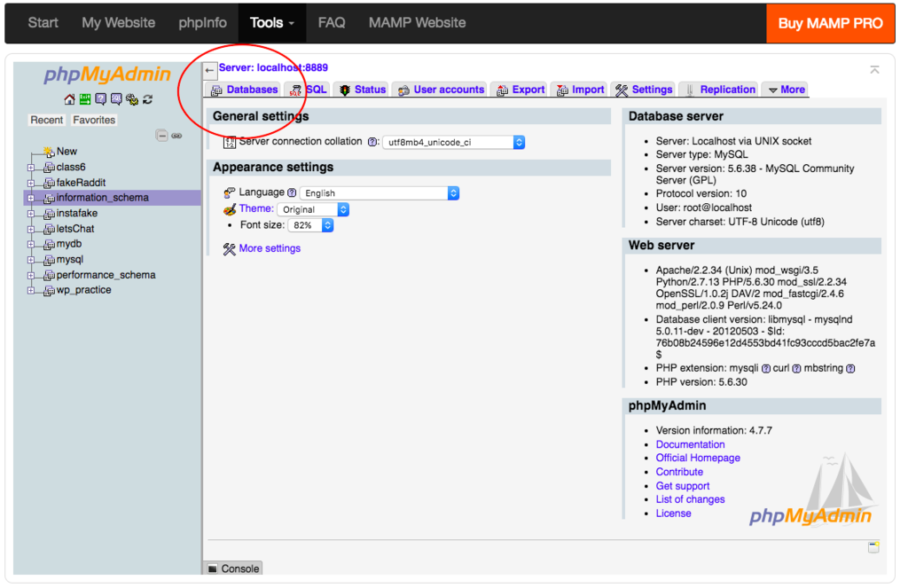Click the Start item in MAMP bar
The image size is (908, 588).
click(x=43, y=23)
